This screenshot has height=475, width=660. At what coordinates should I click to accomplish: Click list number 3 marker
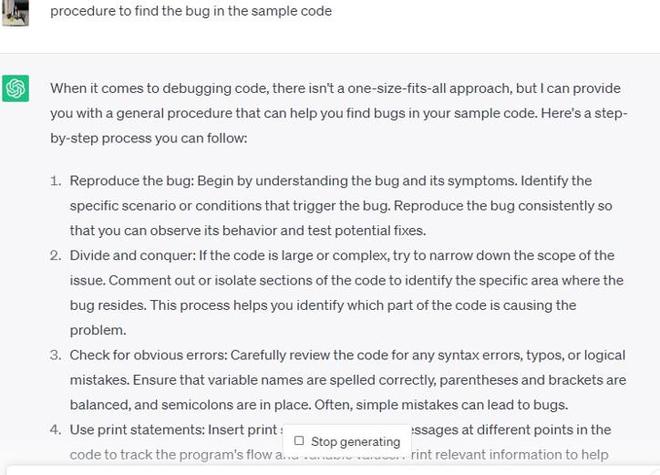pos(56,355)
